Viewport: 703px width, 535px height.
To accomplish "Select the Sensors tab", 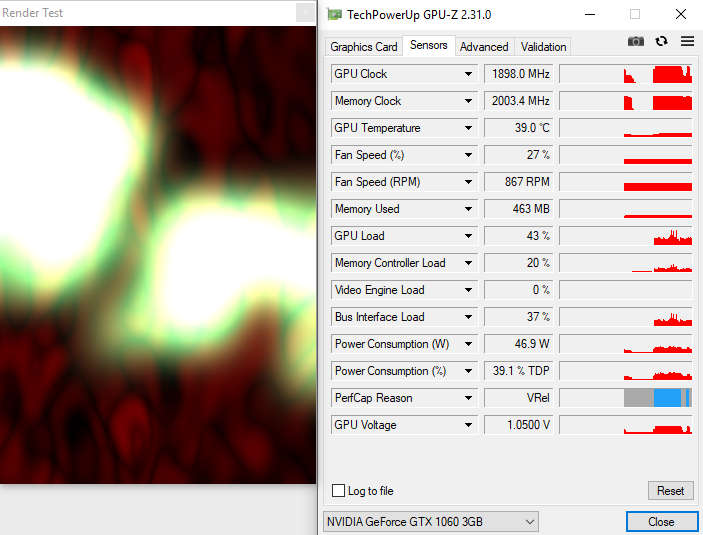I will (x=429, y=45).
